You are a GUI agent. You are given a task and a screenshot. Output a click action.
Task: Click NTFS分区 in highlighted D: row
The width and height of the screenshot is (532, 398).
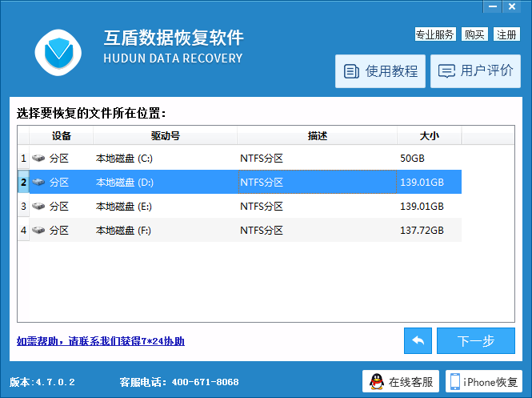tap(262, 183)
